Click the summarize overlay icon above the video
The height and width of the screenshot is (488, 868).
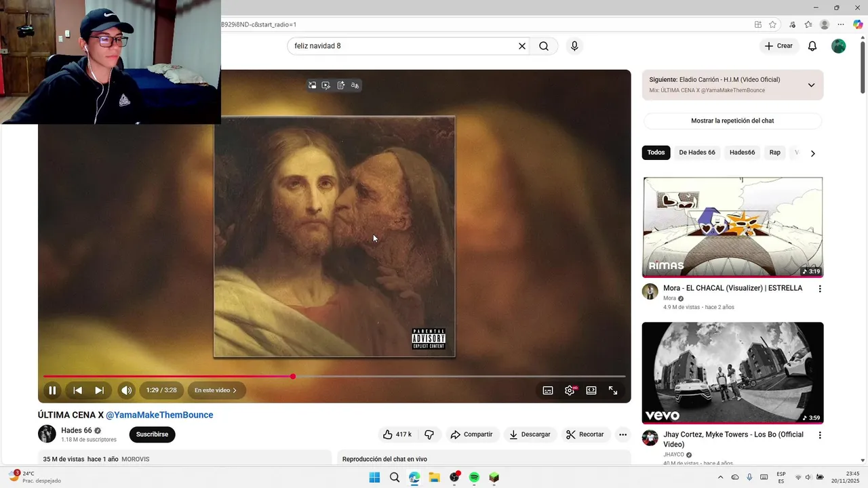coord(340,85)
